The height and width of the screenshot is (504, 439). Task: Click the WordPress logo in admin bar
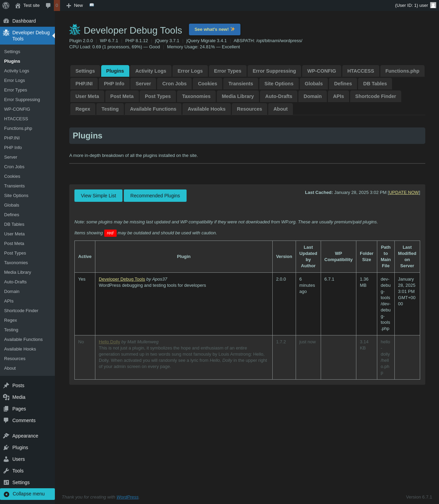point(6,5)
